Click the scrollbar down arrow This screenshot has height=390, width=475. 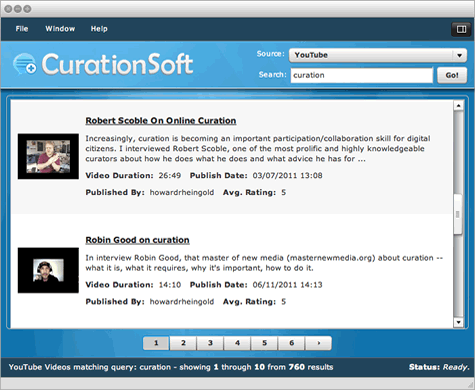459,322
